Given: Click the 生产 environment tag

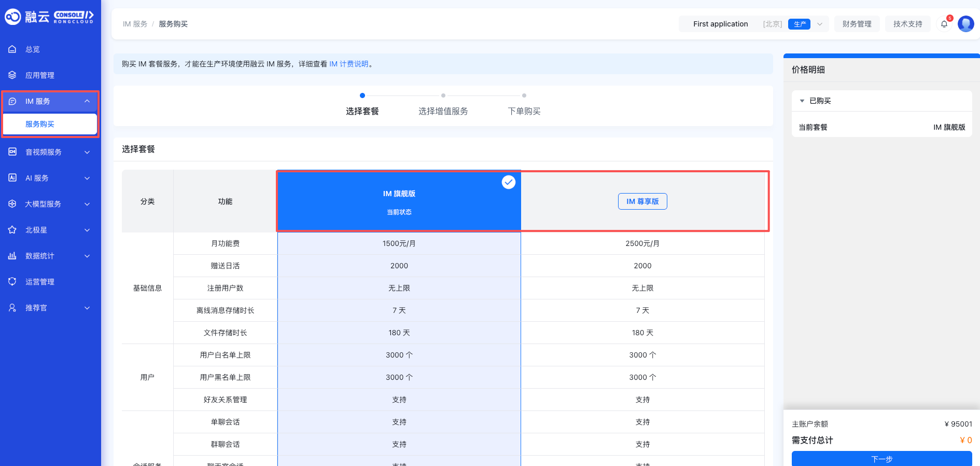Looking at the screenshot, I should (799, 24).
